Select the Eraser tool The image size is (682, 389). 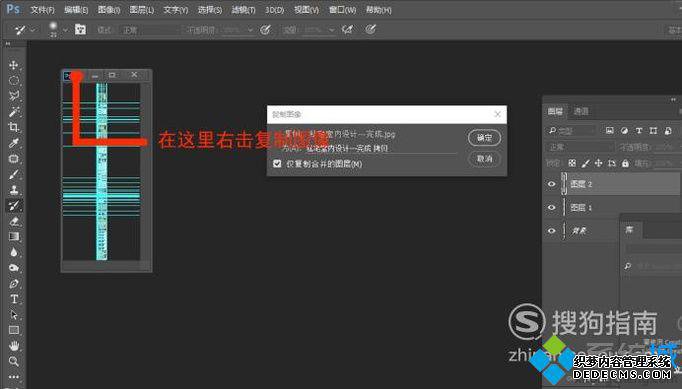13,221
